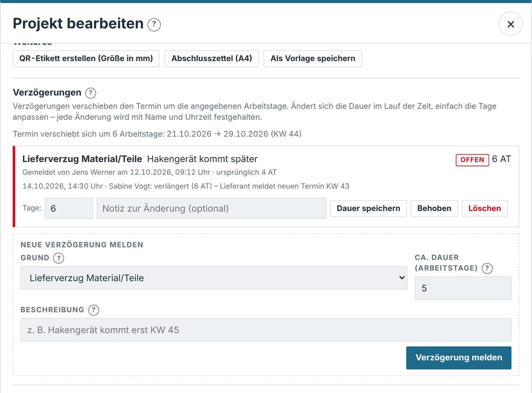Click the Abschlusszettel (A4) button
This screenshot has height=393, width=532.
[x=211, y=59]
